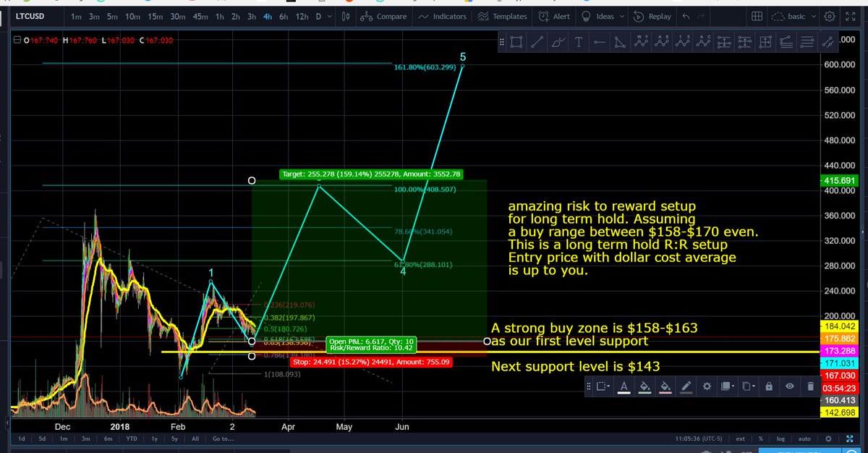This screenshot has width=868, height=453.
Task: Delete the selected drawing with trash icon
Action: (810, 386)
